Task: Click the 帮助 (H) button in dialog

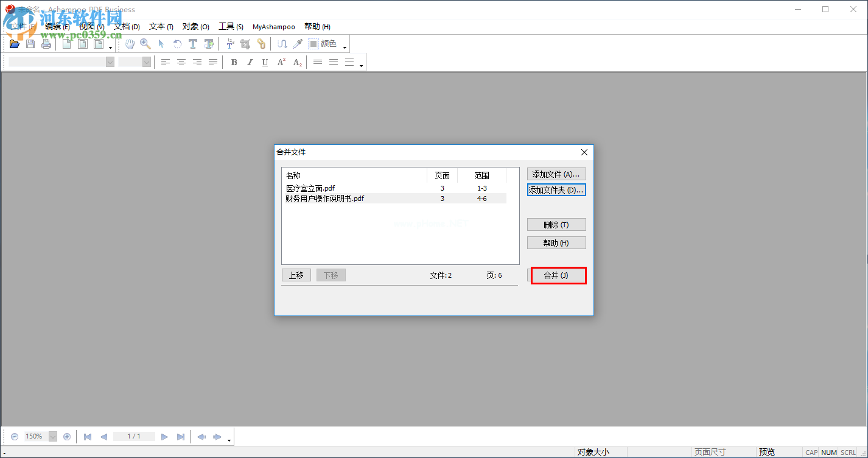Action: pos(556,243)
